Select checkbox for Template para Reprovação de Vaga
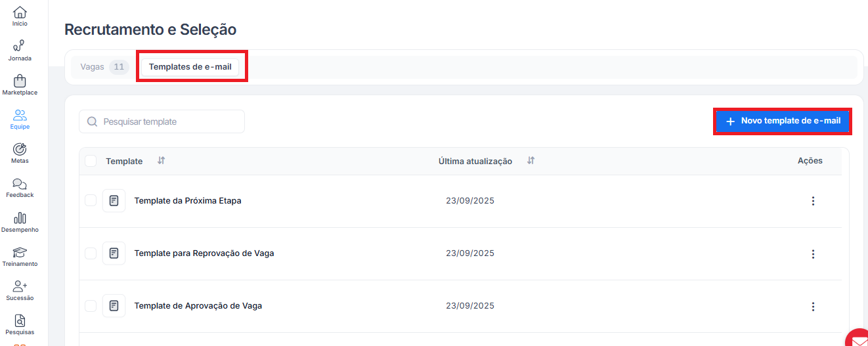This screenshot has width=868, height=346. click(x=91, y=253)
